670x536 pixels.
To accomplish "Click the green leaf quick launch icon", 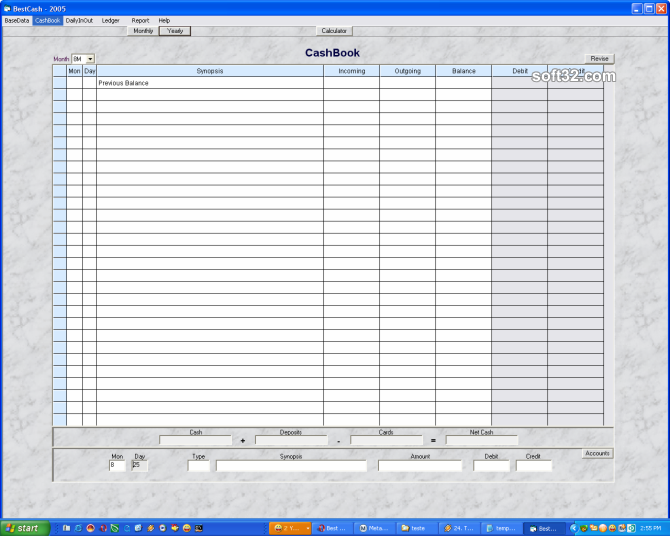I will pos(115,528).
